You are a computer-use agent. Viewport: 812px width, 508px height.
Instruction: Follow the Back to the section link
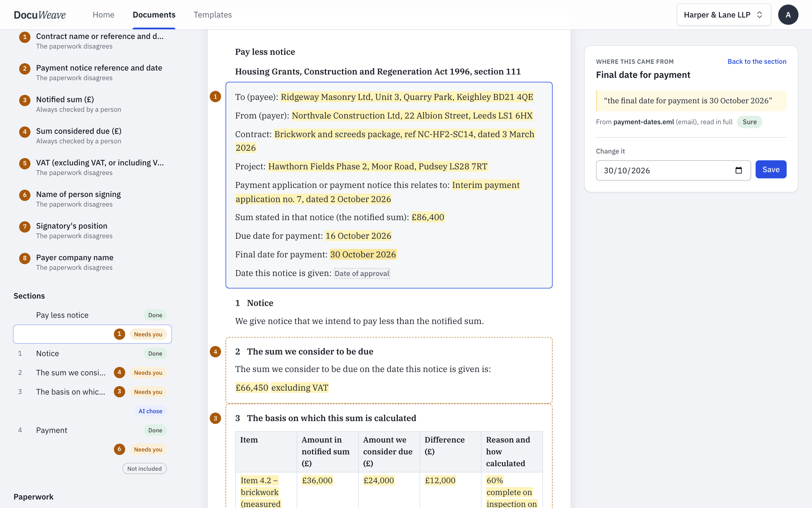click(757, 62)
